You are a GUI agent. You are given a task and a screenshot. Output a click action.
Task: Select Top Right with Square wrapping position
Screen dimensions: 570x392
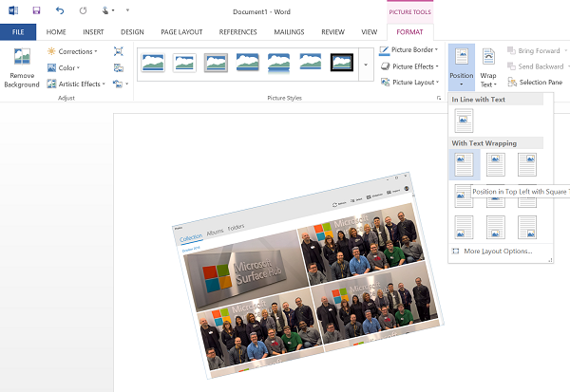526,164
